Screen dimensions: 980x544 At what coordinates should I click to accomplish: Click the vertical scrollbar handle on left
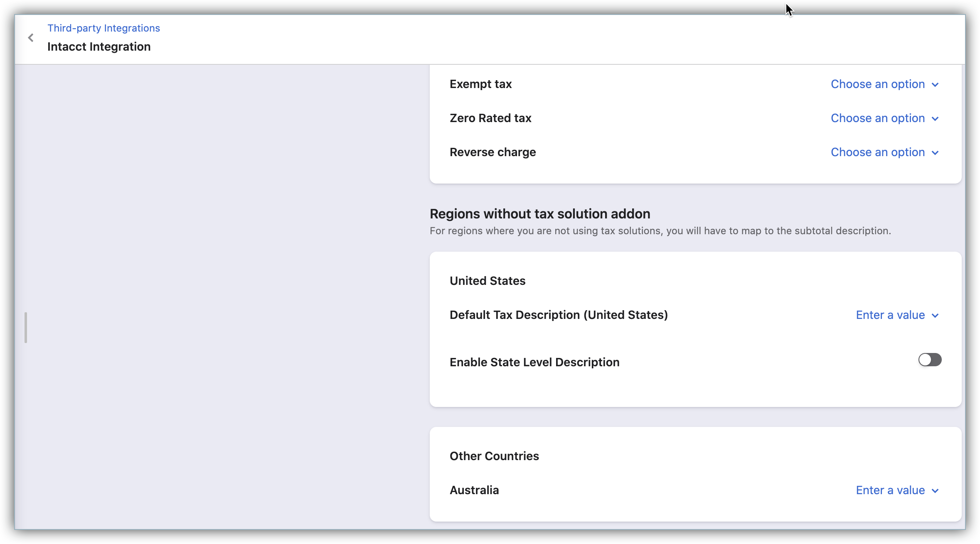26,328
